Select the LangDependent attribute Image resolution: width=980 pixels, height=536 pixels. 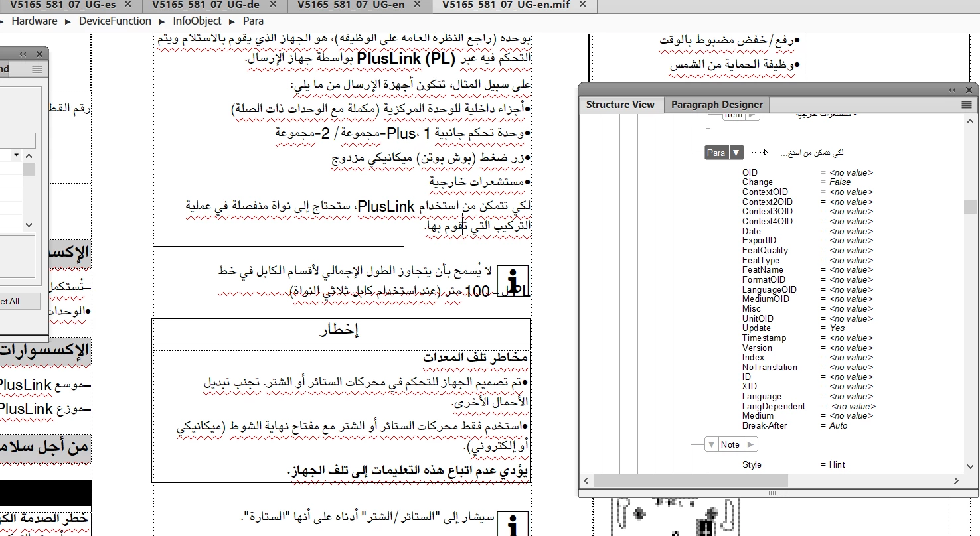click(x=809, y=406)
